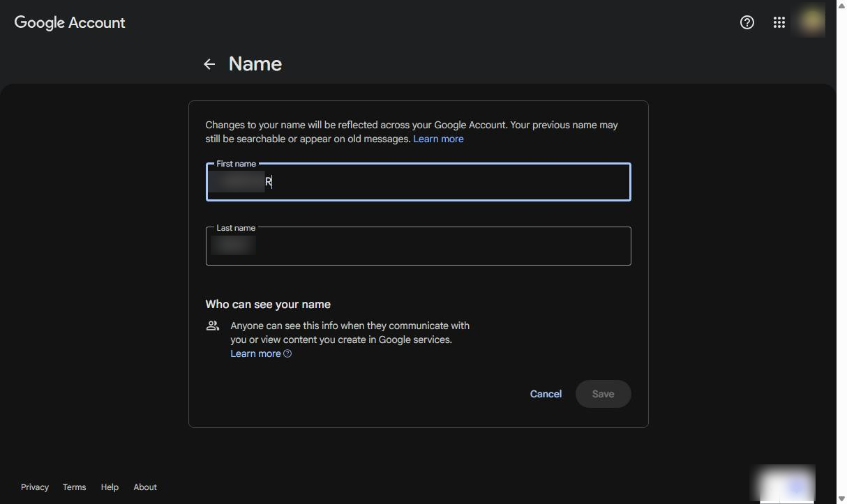
Task: Open the account profile avatar
Action: (811, 21)
